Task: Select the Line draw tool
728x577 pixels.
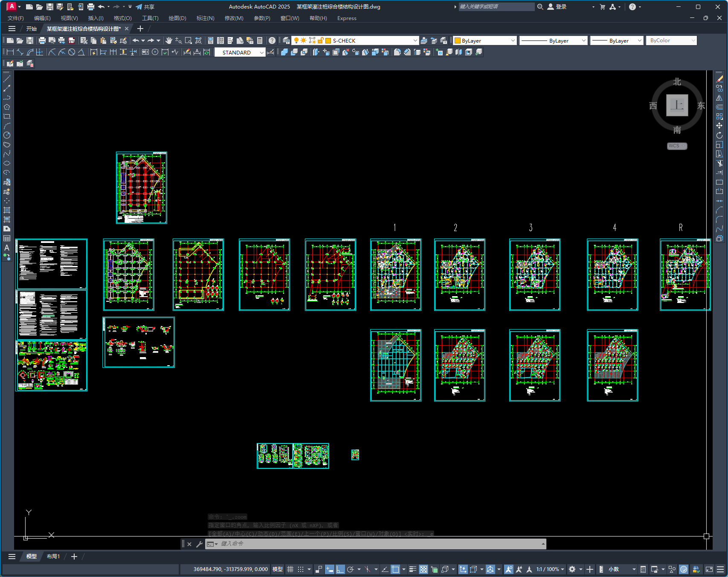Action: [7, 79]
